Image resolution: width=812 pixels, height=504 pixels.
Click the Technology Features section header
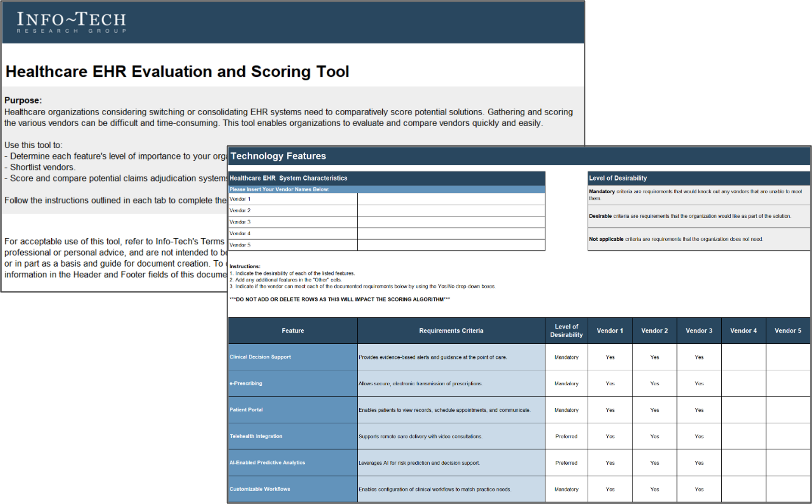click(x=278, y=156)
